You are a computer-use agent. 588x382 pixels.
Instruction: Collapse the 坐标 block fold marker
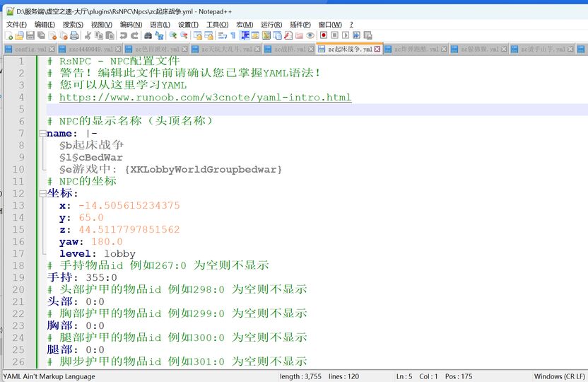(42, 194)
